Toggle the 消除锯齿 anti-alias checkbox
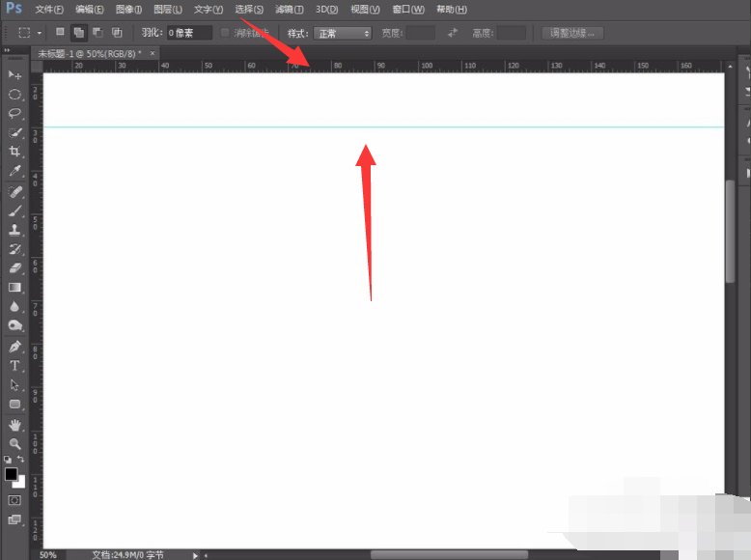Viewport: 751px width, 560px height. (225, 33)
